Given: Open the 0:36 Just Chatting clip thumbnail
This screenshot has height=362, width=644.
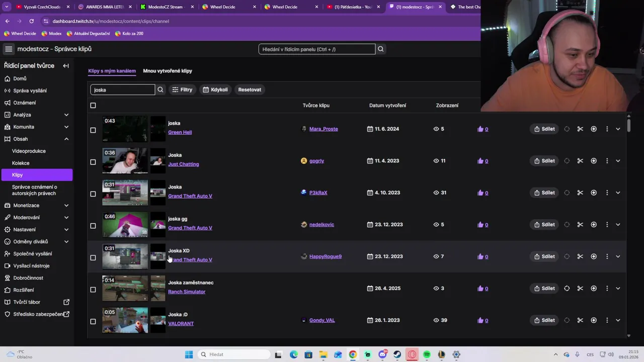Looking at the screenshot, I should (x=125, y=161).
